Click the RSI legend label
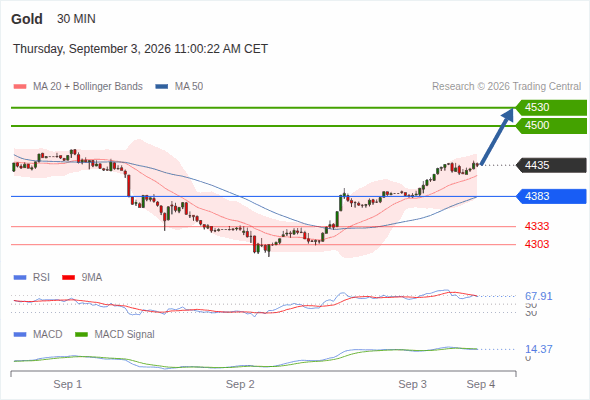 pos(41,278)
